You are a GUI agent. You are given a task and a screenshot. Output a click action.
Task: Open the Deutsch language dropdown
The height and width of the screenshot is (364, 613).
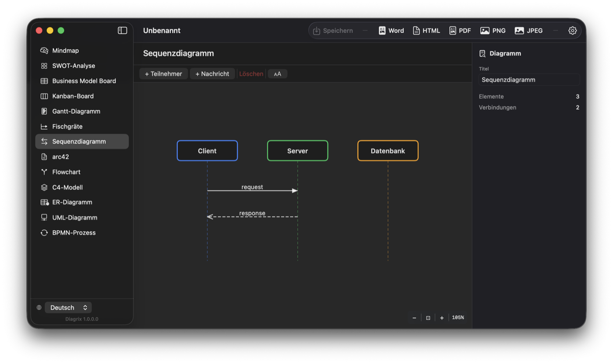click(x=68, y=308)
